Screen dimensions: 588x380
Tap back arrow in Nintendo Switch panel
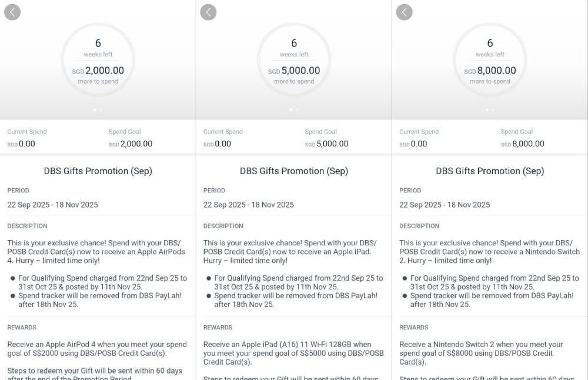(404, 12)
